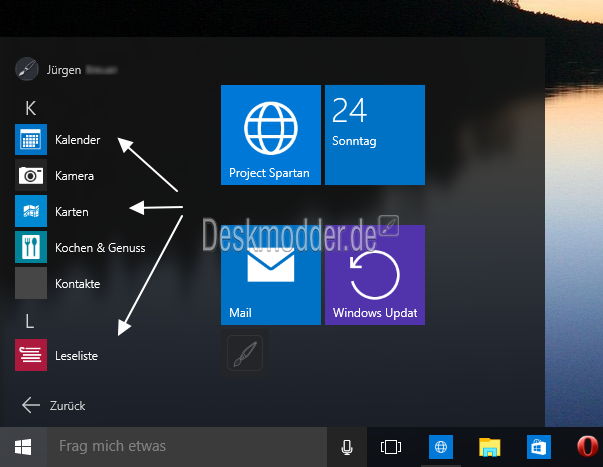
Task: Open the Mail tile
Action: click(x=271, y=275)
